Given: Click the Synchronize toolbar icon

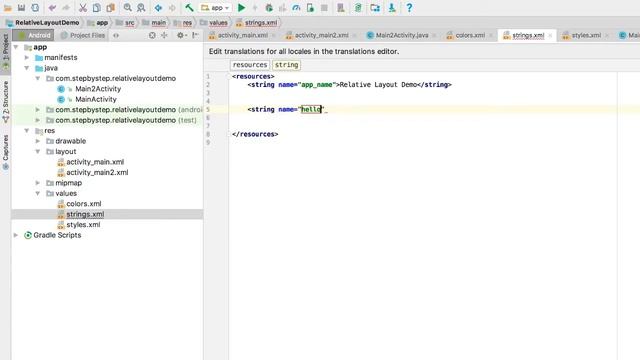Looking at the screenshot, I should [x=35, y=7].
